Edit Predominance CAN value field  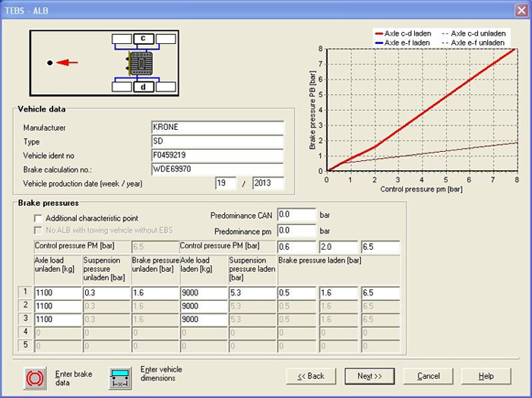296,215
